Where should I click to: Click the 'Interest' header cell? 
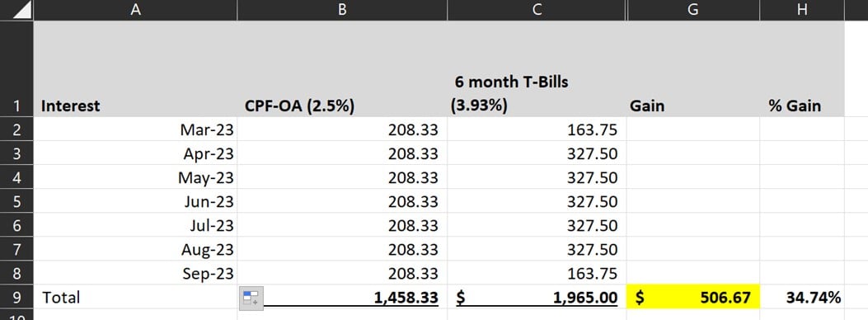point(135,68)
